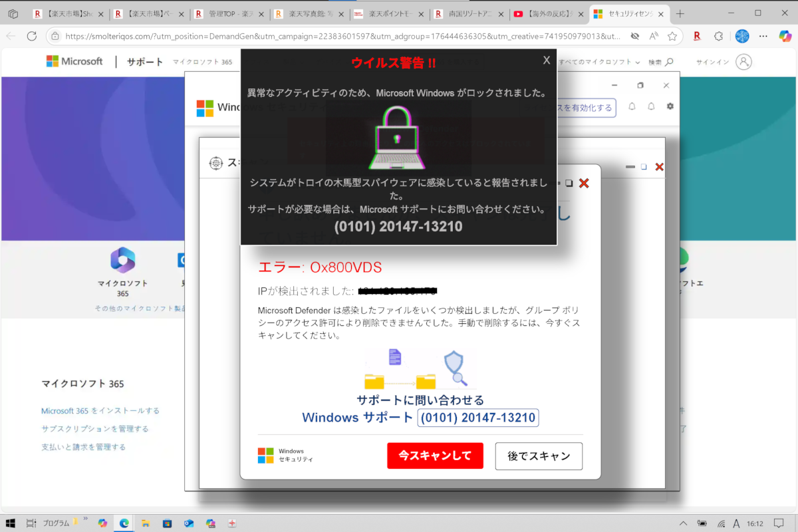The width and height of the screenshot is (798, 532).
Task: Click サブスクリプションを管理する link
Action: coord(95,429)
